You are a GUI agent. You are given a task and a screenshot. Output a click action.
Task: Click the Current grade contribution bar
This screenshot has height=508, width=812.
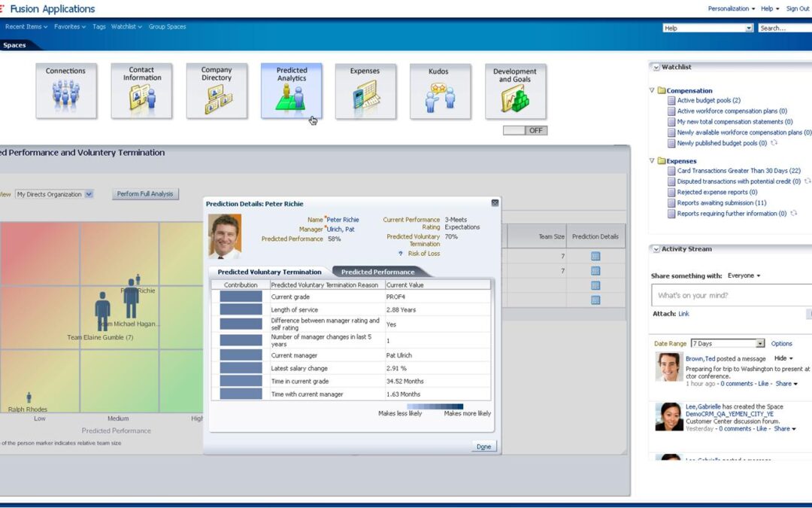(x=241, y=297)
